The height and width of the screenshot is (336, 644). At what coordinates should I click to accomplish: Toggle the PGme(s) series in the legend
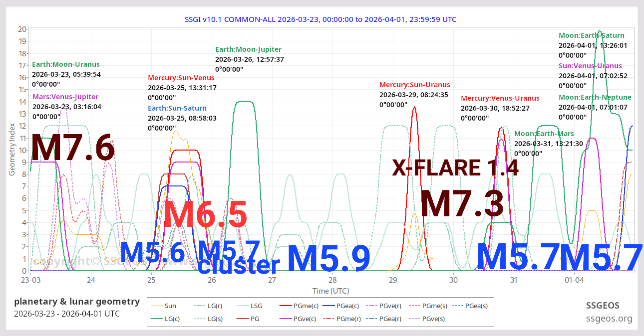coord(415,306)
